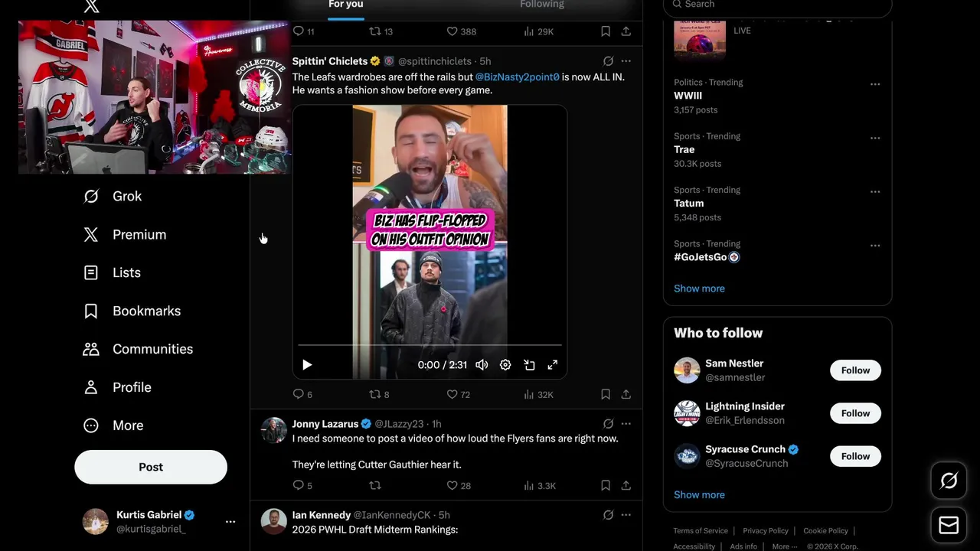
Task: Open the live event thumbnail
Action: pyautogui.click(x=700, y=39)
